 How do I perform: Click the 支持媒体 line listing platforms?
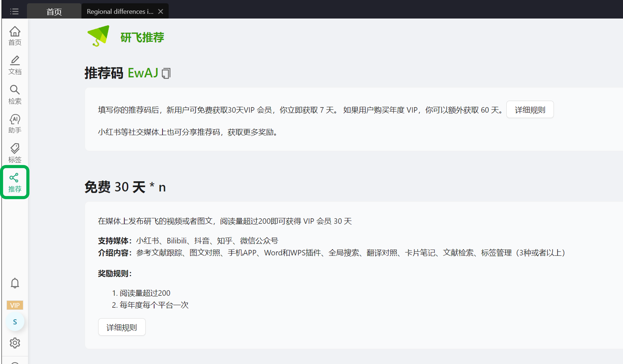188,241
